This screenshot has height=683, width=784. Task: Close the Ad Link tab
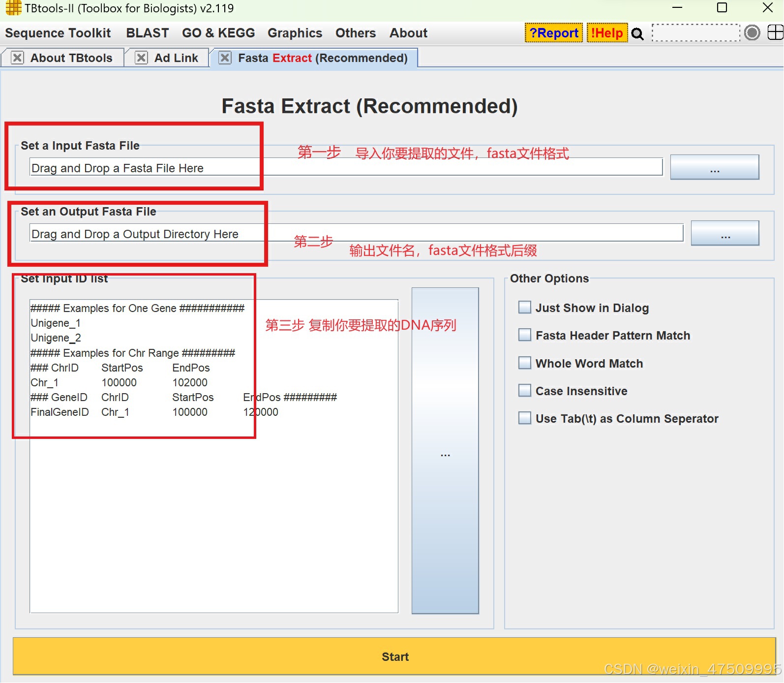point(141,58)
